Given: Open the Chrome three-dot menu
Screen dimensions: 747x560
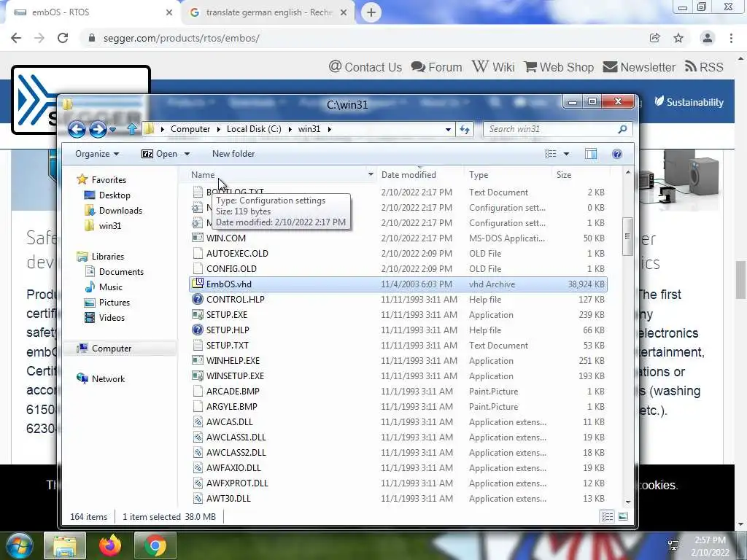Looking at the screenshot, I should click(731, 38).
